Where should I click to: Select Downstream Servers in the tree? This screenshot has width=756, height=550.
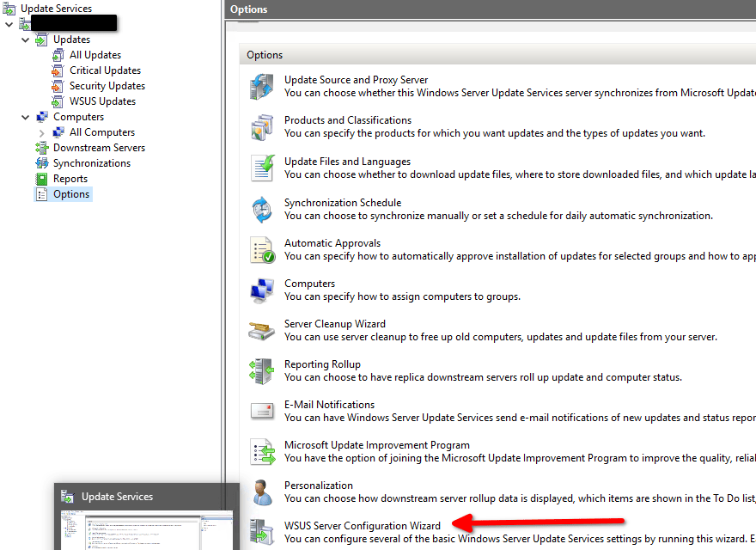point(99,148)
